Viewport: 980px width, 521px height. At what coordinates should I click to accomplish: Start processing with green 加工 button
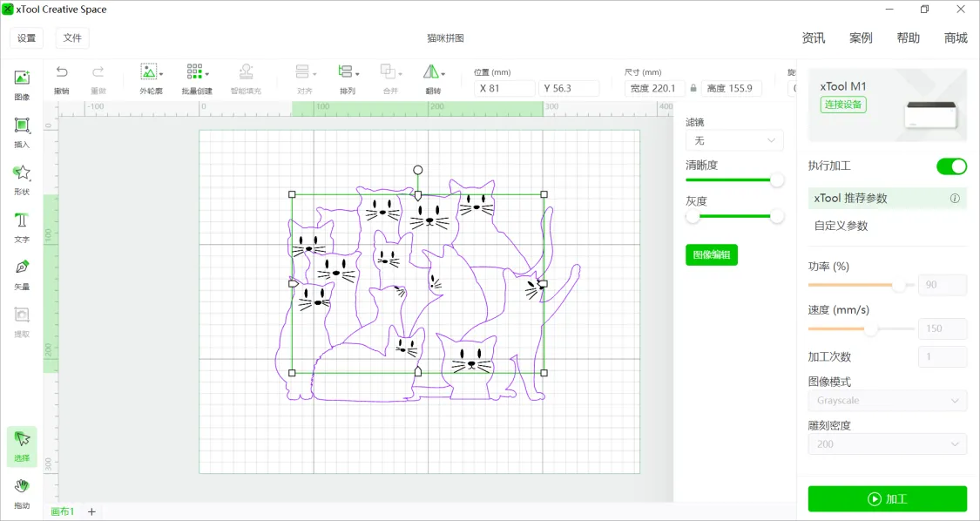[888, 499]
